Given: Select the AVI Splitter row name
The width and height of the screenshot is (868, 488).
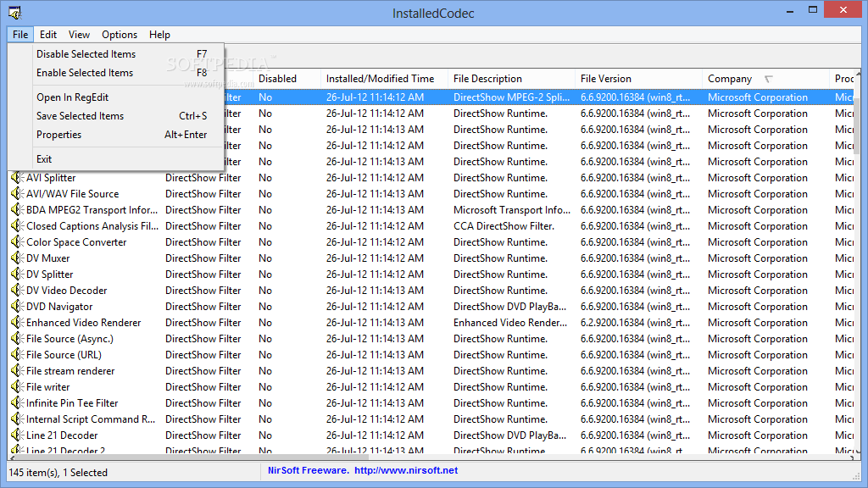Looking at the screenshot, I should (51, 178).
